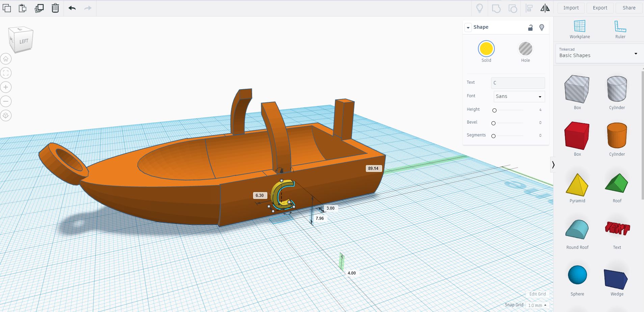644x312 pixels.
Task: Click the Delete trash icon
Action: (x=55, y=8)
